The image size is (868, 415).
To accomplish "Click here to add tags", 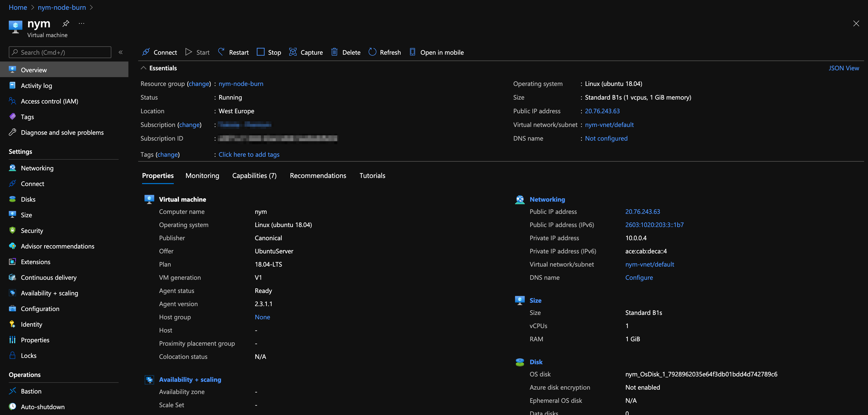I will coord(249,154).
